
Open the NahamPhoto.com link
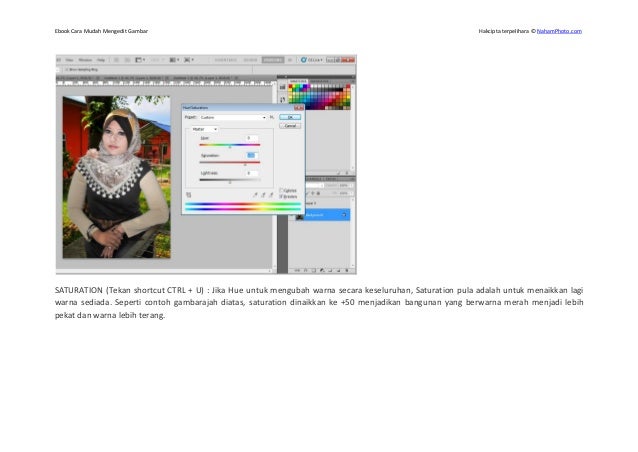(x=559, y=31)
